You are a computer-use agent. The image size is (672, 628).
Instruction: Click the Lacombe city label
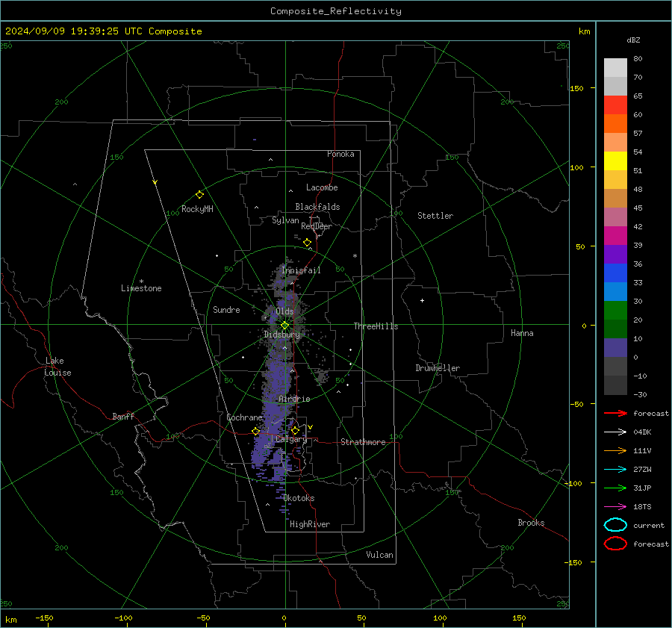point(322,187)
